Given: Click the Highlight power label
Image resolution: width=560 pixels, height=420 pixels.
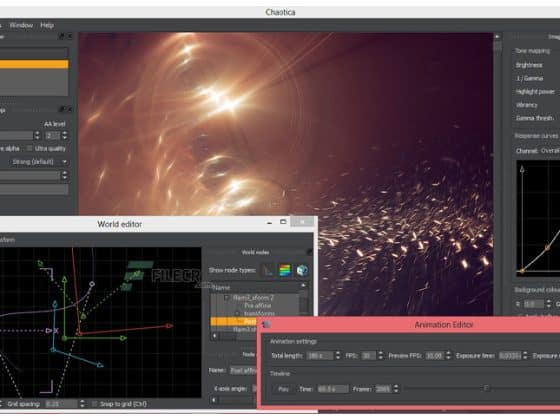Looking at the screenshot, I should [x=535, y=92].
